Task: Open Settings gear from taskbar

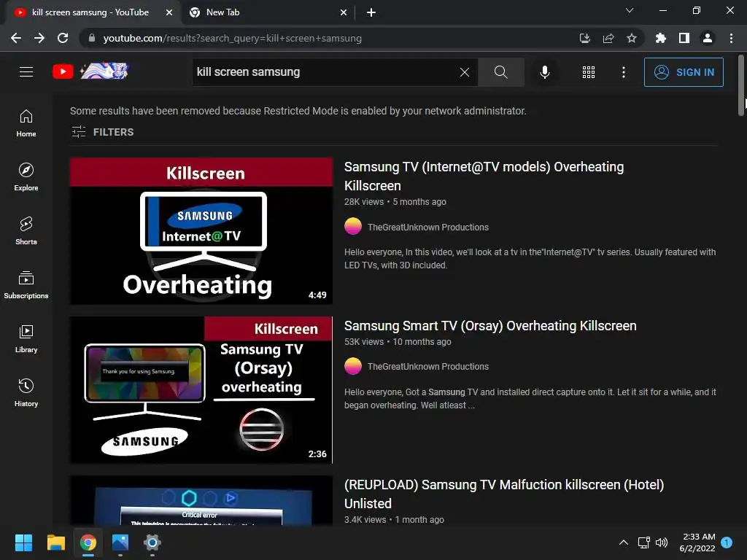Action: 152,542
